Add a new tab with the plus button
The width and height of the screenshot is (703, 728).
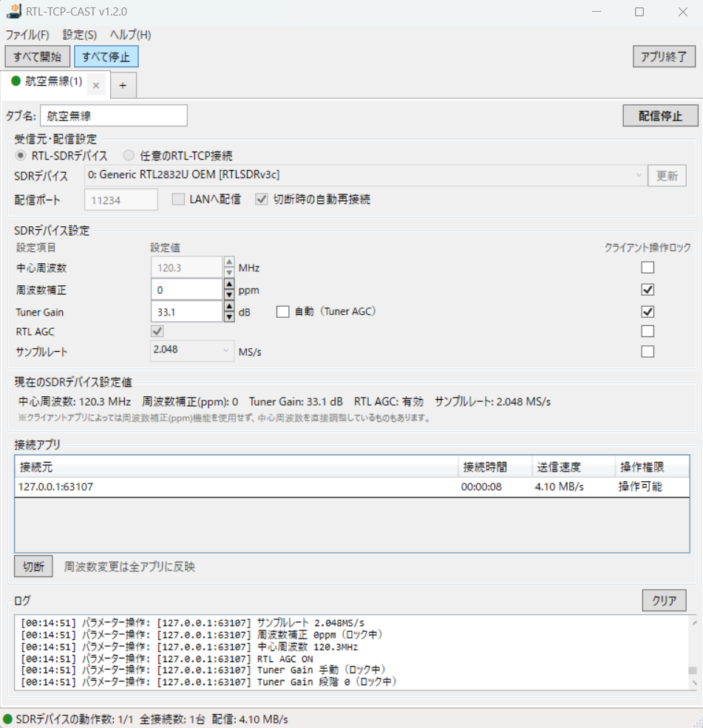point(123,86)
